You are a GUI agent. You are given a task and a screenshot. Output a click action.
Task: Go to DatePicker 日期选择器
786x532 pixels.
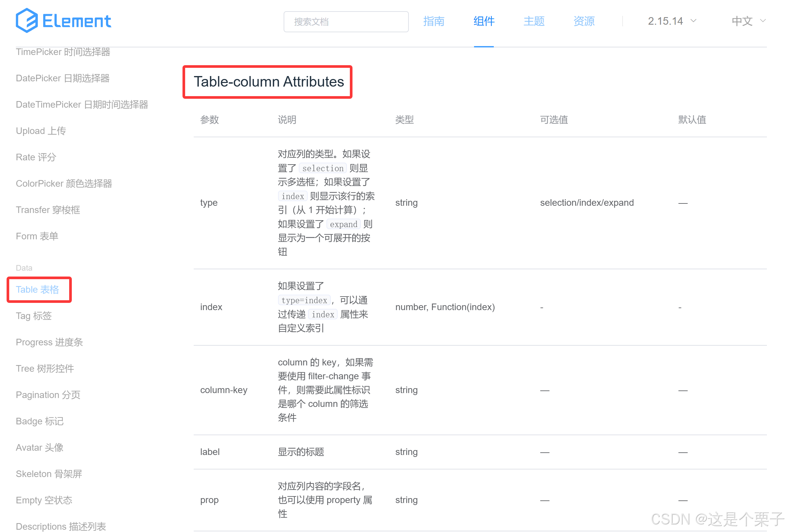(63, 78)
